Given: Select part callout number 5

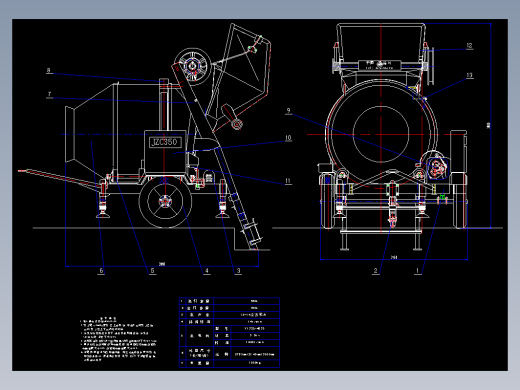Looking at the screenshot, I should point(152,271).
